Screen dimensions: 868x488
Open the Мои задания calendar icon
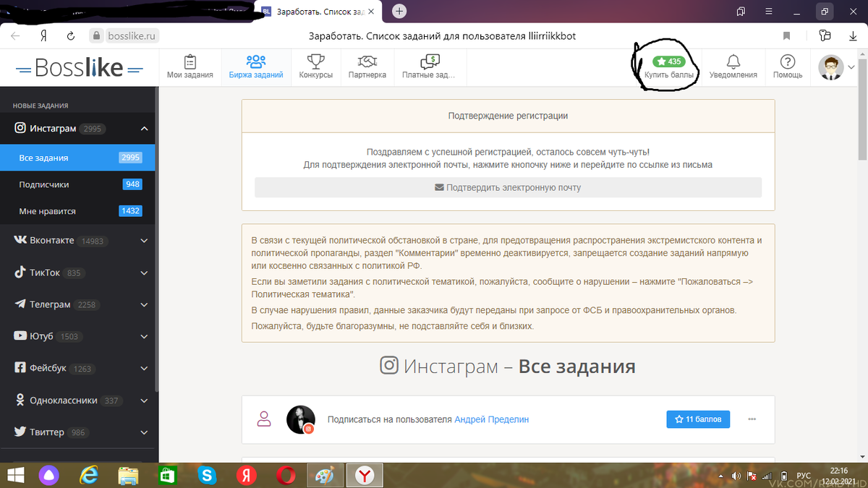[x=189, y=61]
